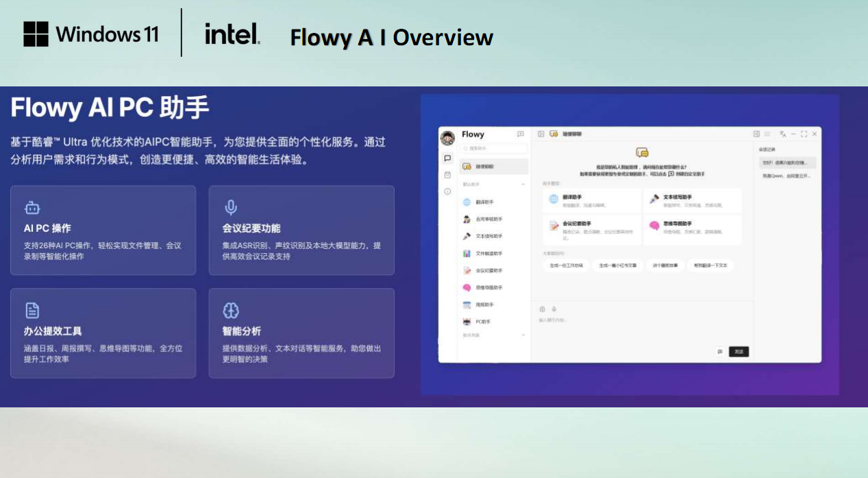This screenshot has height=478, width=868.
Task: Select 周报助手 in the sidebar
Action: (x=494, y=304)
